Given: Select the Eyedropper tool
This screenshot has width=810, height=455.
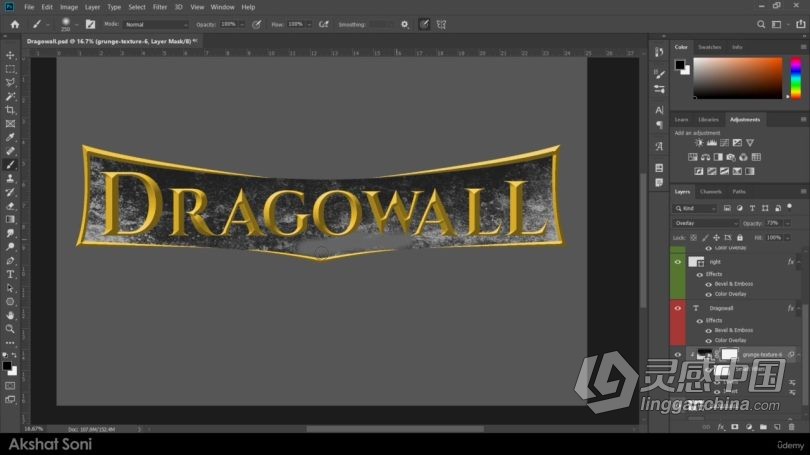Looking at the screenshot, I should pos(10,137).
